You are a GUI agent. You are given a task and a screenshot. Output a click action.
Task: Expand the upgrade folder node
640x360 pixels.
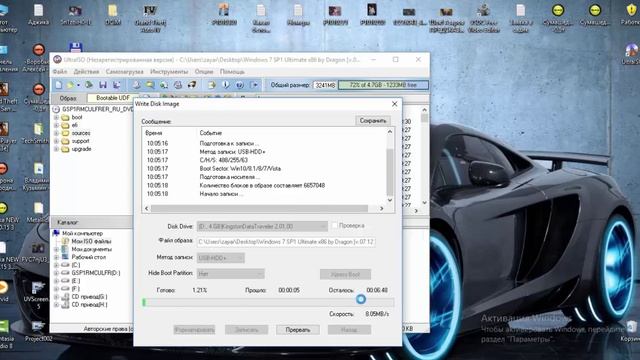point(56,149)
